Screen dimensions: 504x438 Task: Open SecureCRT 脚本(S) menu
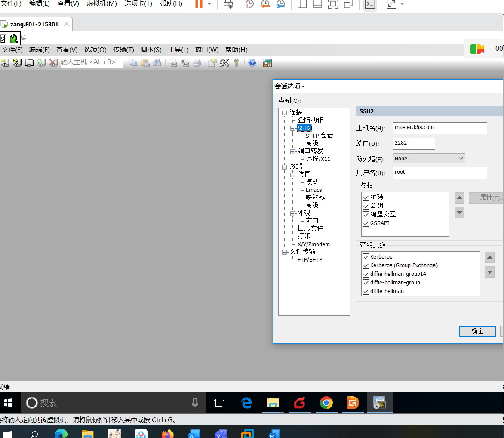pyautogui.click(x=151, y=50)
